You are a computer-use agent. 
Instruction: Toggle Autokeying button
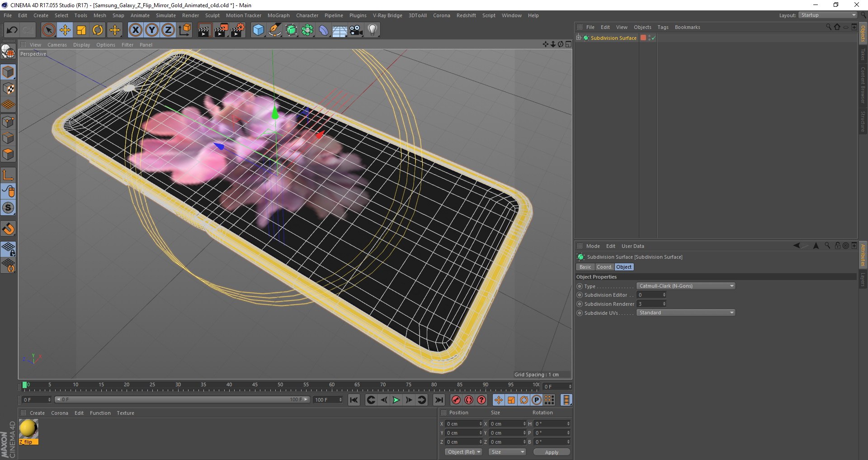469,400
